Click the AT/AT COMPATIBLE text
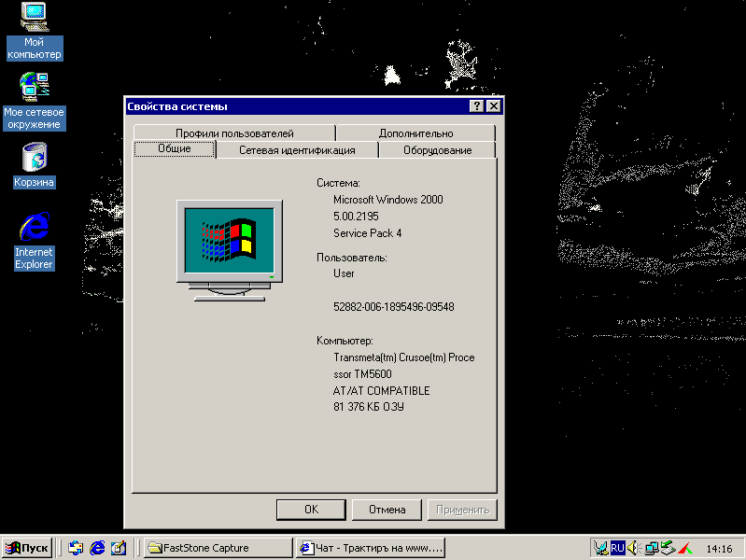 [381, 391]
